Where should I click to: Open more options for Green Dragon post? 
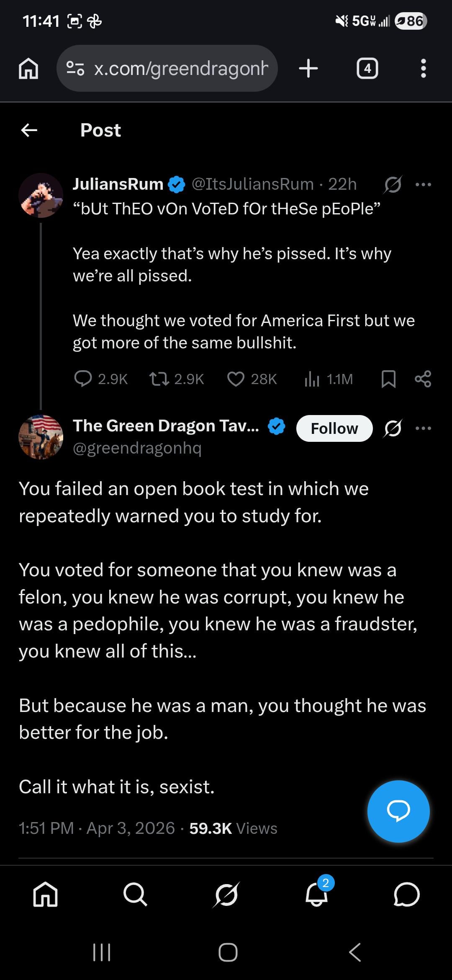423,428
